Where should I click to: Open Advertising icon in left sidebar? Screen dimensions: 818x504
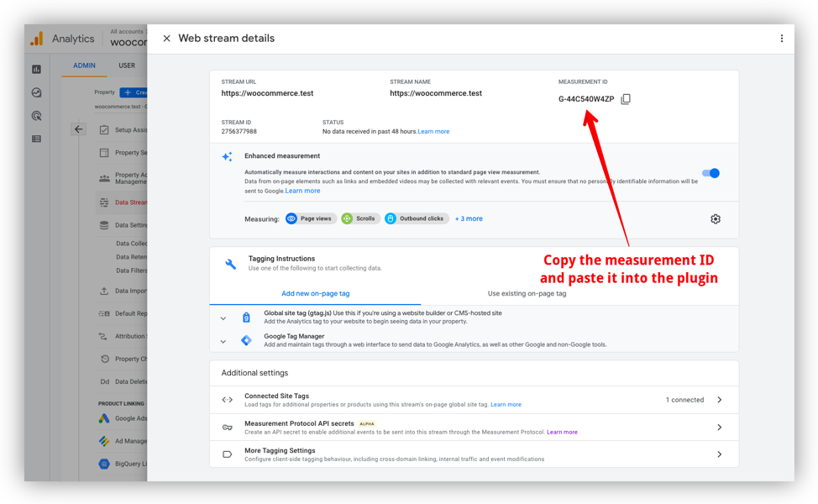tap(36, 116)
